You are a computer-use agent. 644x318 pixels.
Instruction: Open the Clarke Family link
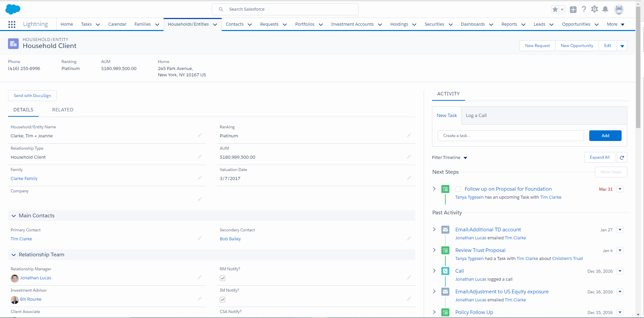[x=24, y=179]
